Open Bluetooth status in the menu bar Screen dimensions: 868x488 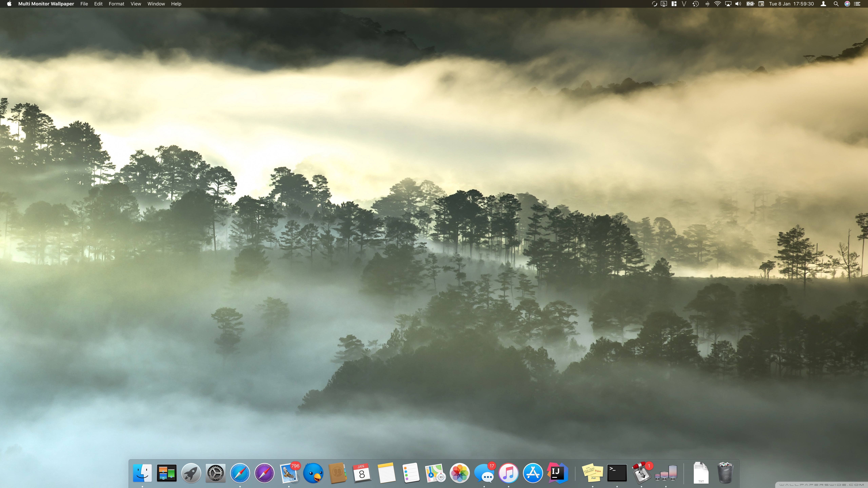click(x=707, y=4)
